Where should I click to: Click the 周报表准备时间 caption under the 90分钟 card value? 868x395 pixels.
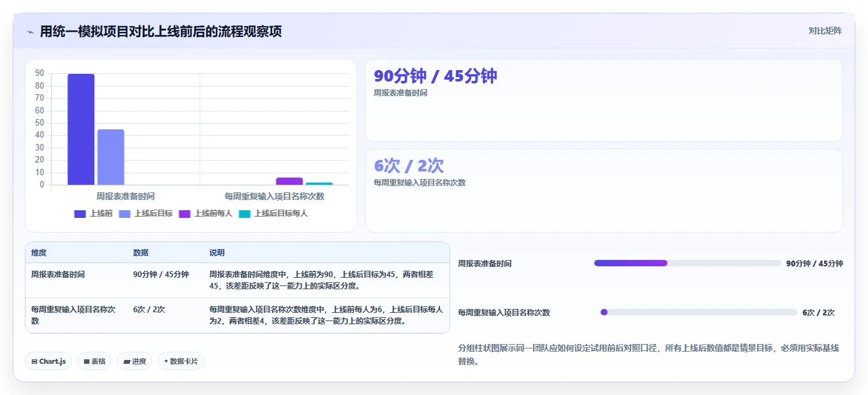[x=401, y=93]
